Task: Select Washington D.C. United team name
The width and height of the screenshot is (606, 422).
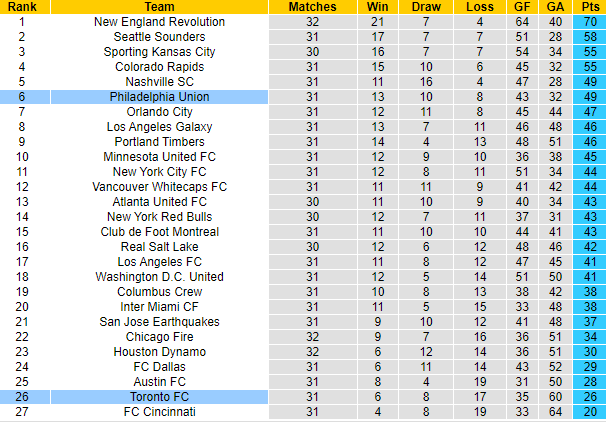Action: point(158,277)
